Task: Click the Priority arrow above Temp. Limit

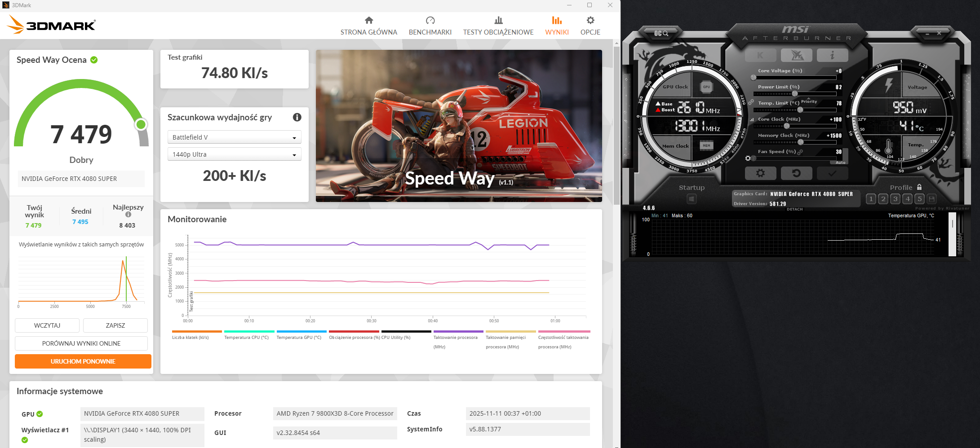Action: coord(809,98)
